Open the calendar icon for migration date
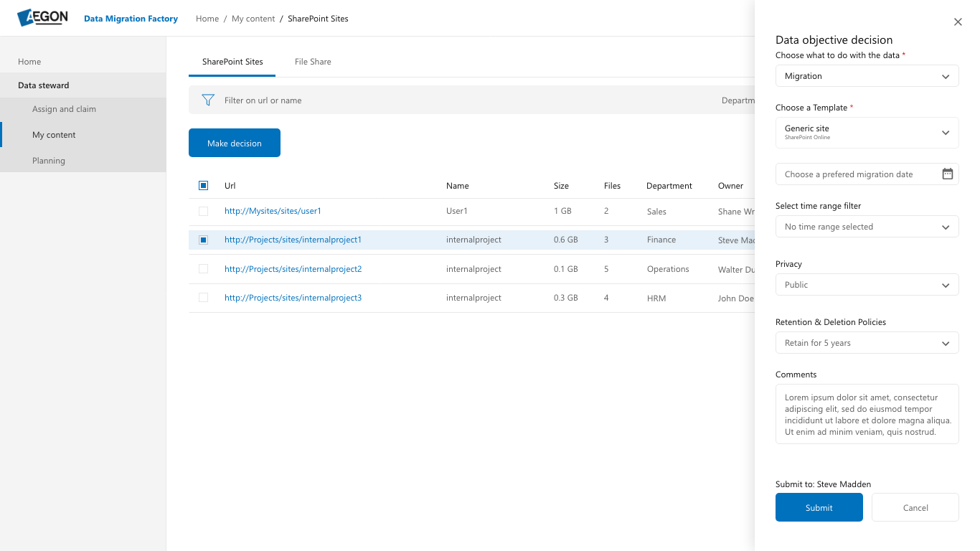980x551 pixels. click(947, 174)
